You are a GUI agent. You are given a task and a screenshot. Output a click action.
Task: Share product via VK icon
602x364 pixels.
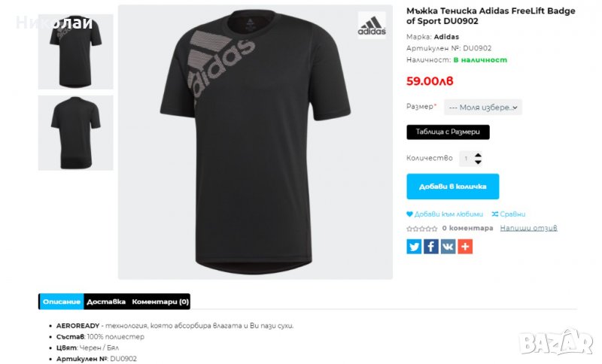(x=448, y=247)
